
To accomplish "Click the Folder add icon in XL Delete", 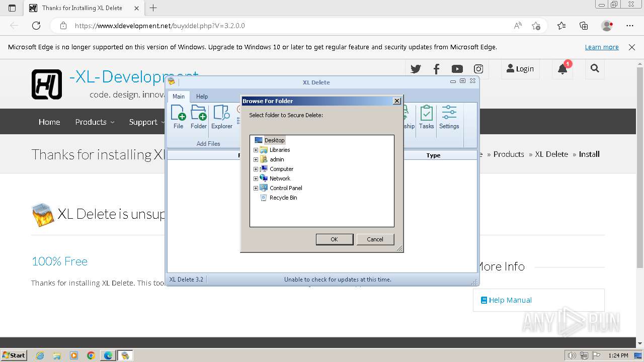I will (x=199, y=117).
